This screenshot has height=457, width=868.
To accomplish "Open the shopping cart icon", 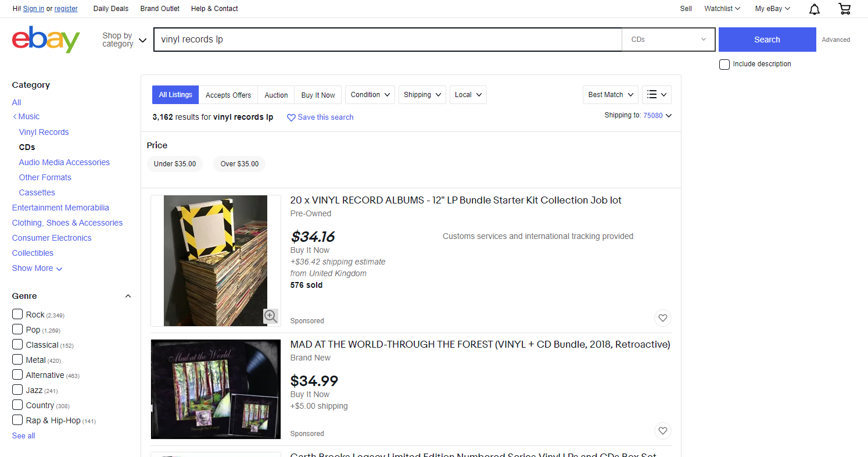I will 844,9.
